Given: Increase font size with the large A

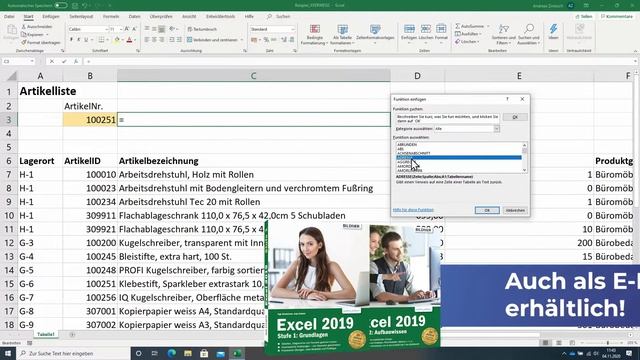Looking at the screenshot, I should [x=127, y=29].
